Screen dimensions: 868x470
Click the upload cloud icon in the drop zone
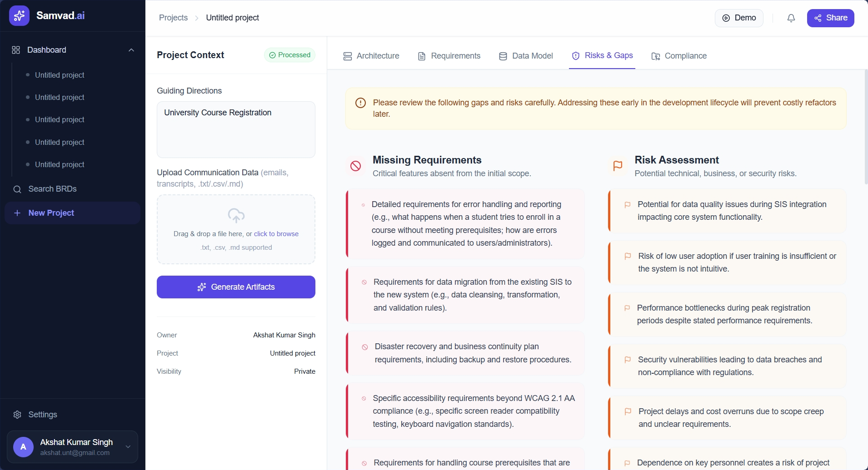point(236,215)
